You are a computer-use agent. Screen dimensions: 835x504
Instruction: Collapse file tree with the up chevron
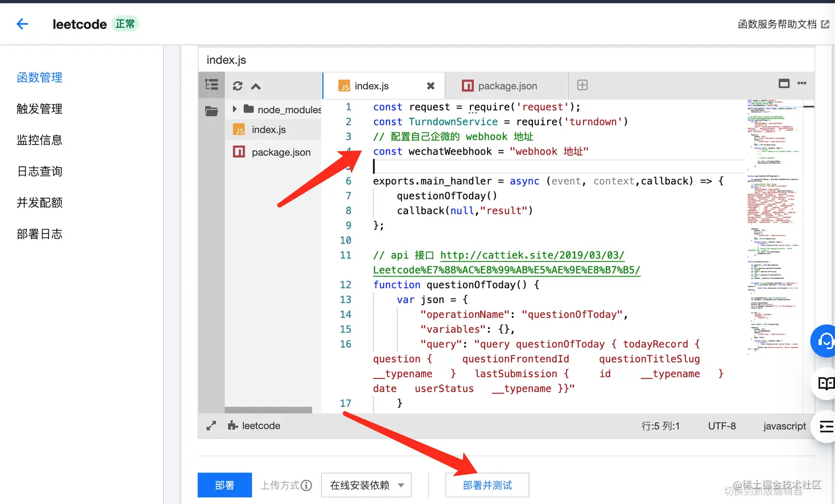point(256,86)
